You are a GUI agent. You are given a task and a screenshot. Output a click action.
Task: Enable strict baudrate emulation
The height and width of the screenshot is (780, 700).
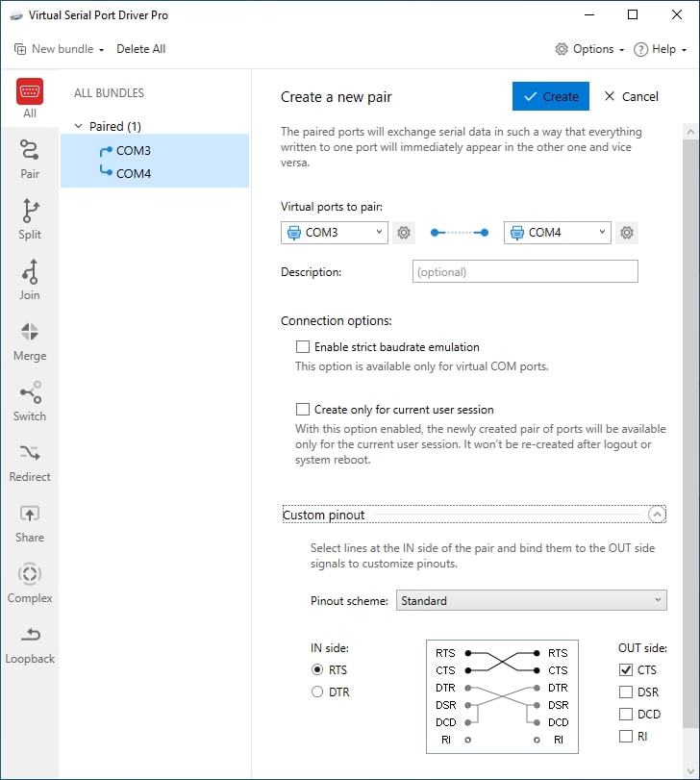303,347
